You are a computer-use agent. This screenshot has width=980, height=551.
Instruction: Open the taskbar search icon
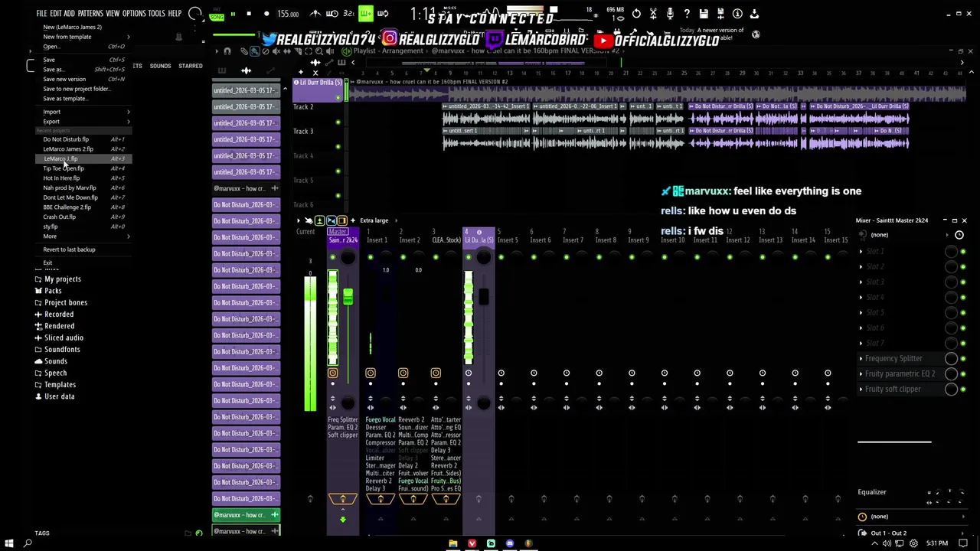28,543
